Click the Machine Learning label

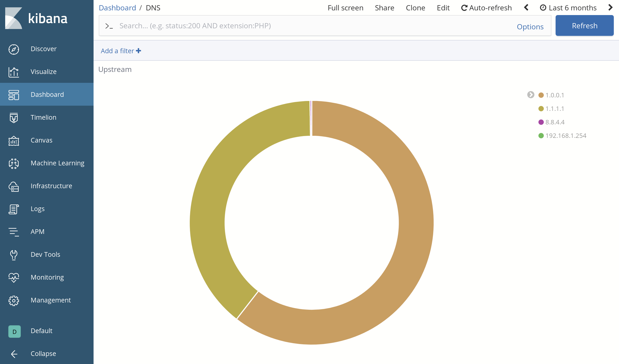57,163
